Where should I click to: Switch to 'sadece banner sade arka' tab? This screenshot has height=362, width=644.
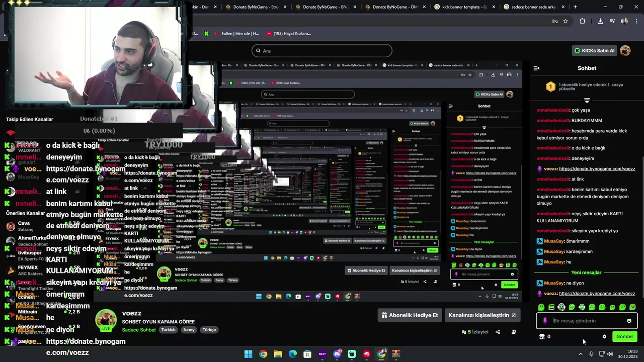(x=533, y=7)
